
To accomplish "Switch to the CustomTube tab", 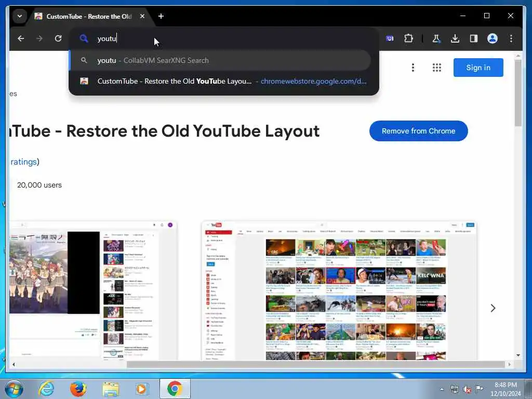I will (89, 16).
